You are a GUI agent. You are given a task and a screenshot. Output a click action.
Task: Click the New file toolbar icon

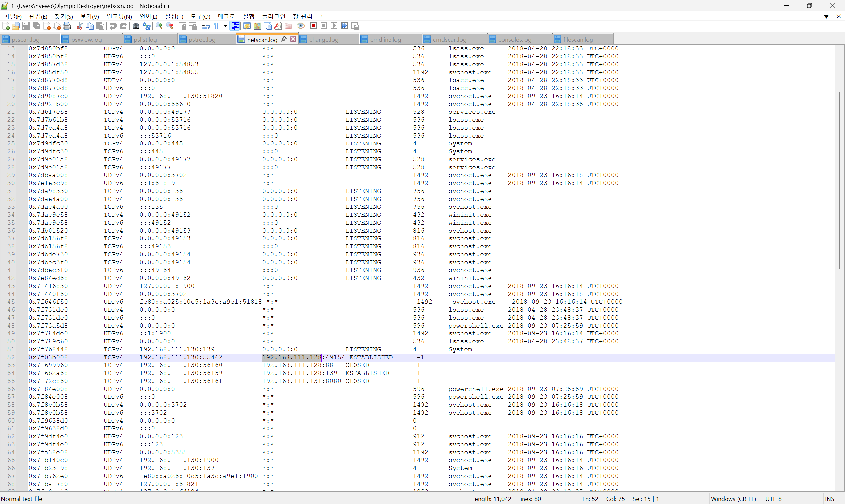pyautogui.click(x=6, y=26)
